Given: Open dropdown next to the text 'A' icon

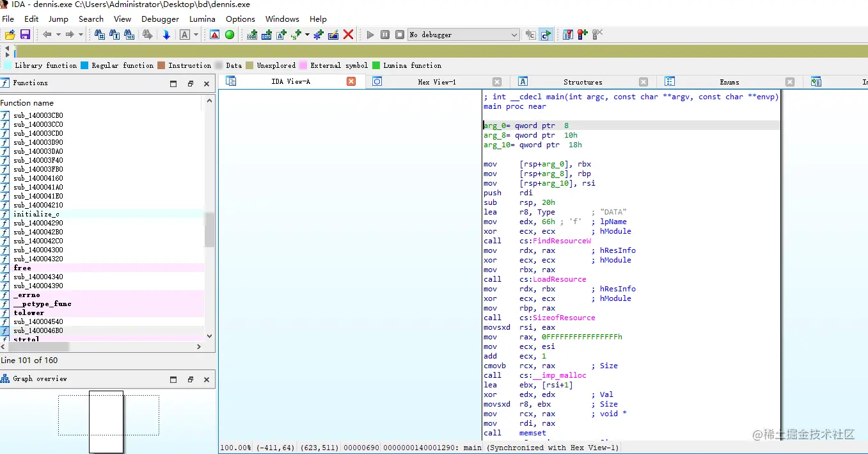Looking at the screenshot, I should tap(196, 35).
